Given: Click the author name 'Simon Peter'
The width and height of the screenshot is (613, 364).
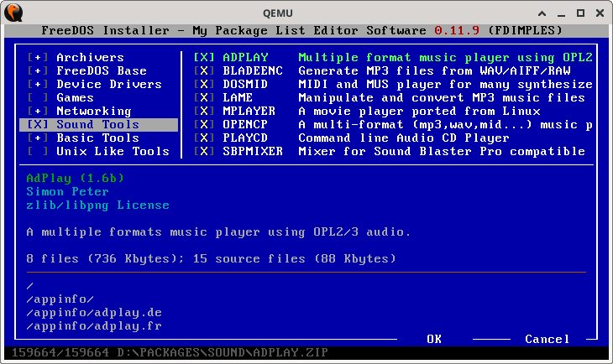Looking at the screenshot, I should [68, 191].
